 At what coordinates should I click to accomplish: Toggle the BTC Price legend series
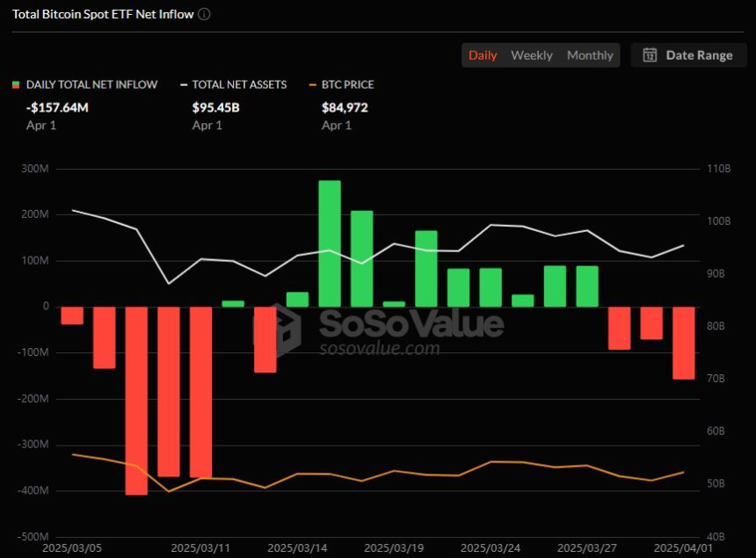pyautogui.click(x=341, y=85)
